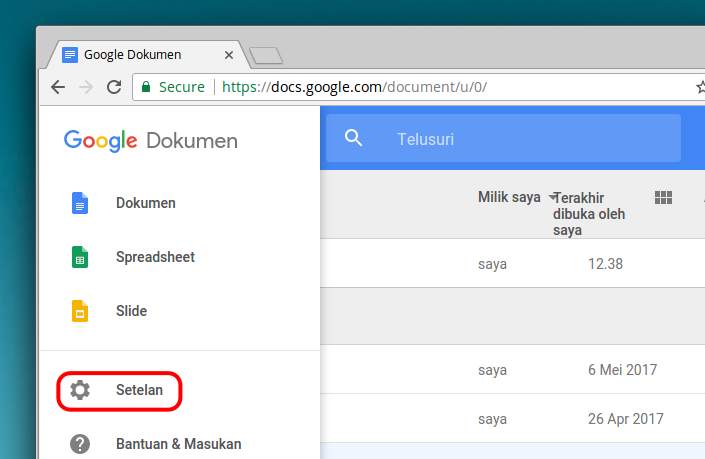Click the green Spreadsheet icon
The image size is (705, 459).
[80, 257]
